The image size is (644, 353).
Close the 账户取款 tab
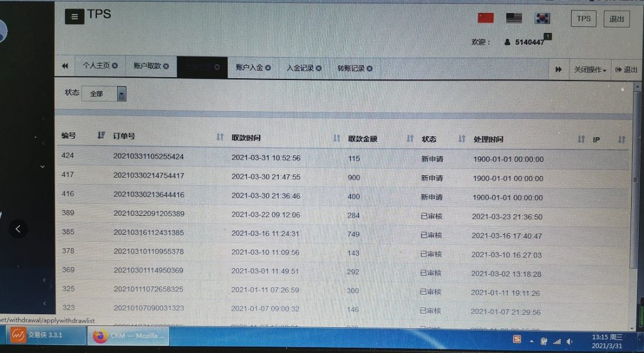166,66
